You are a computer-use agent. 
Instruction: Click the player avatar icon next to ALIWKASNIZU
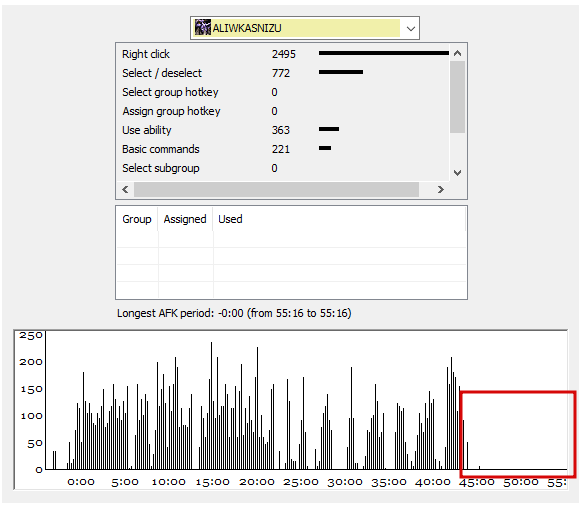click(203, 28)
